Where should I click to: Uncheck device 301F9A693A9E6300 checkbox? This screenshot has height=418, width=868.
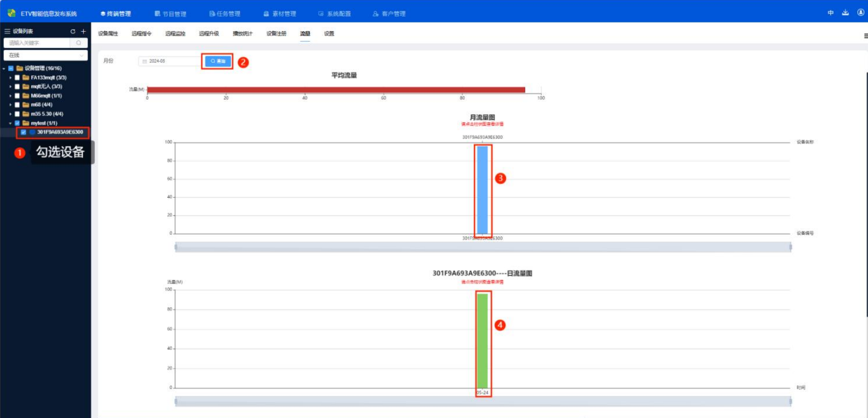click(24, 132)
